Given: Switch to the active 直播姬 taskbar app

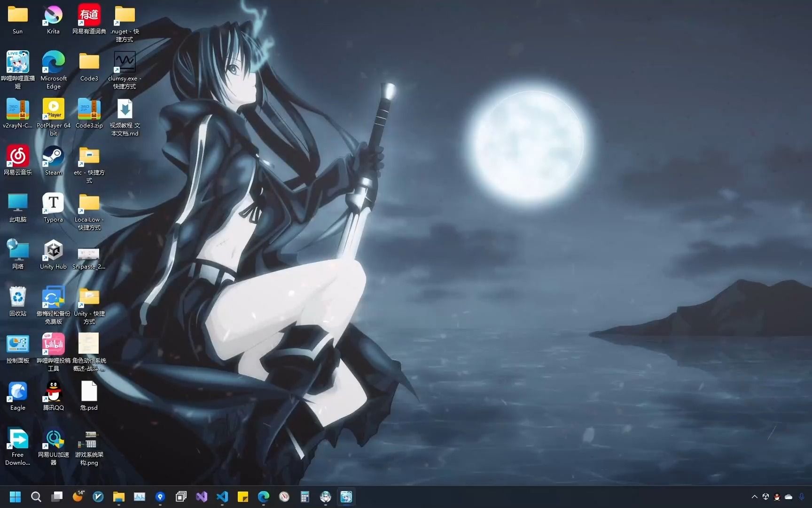Looking at the screenshot, I should coord(346,497).
